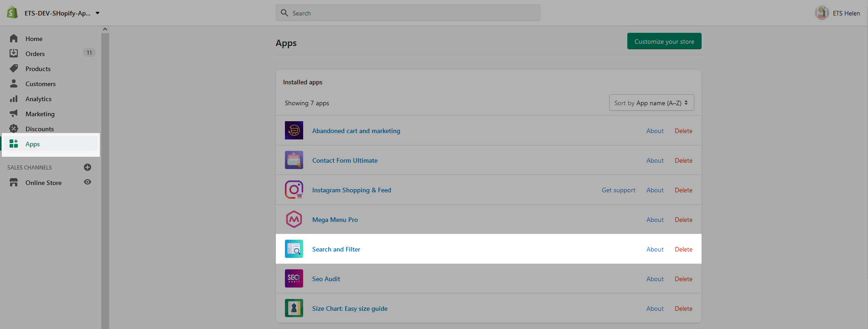
Task: Open the Home icon in sidebar
Action: 14,38
